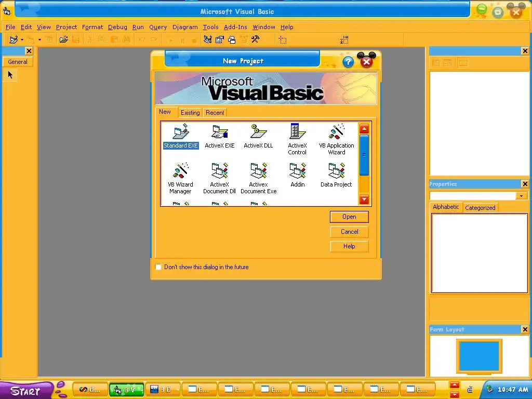Expand the Add Form dropdown arrow
The image size is (532, 399).
pyautogui.click(x=39, y=39)
